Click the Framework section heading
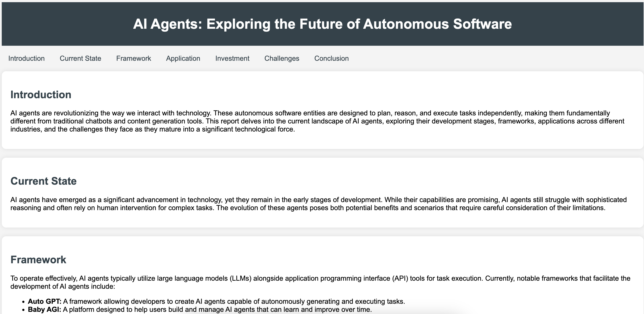The image size is (644, 314). click(x=38, y=260)
